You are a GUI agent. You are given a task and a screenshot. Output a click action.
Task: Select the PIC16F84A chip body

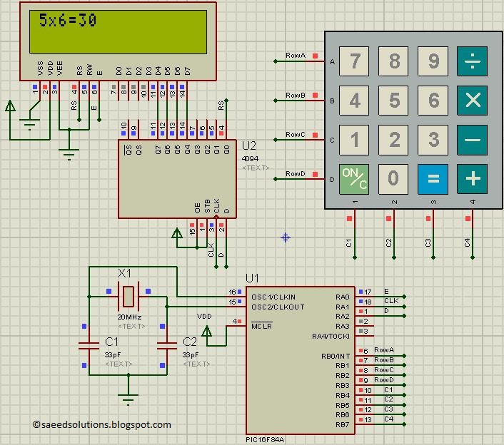(301, 360)
